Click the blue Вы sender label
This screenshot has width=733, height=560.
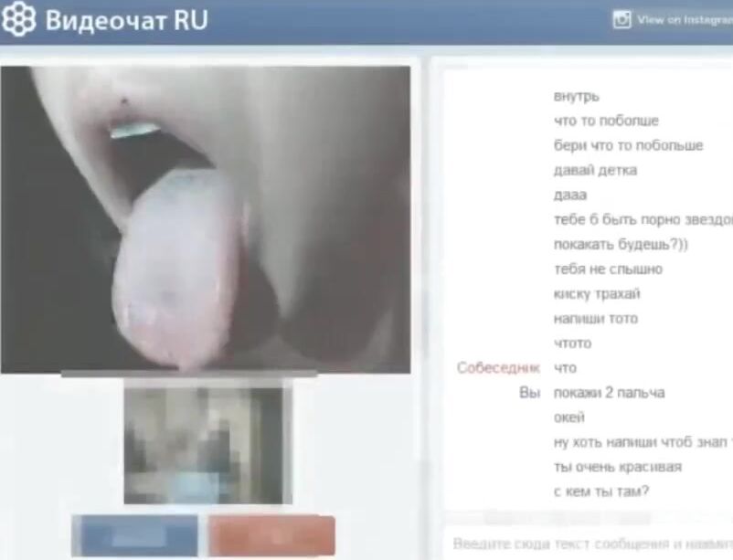[x=529, y=393]
